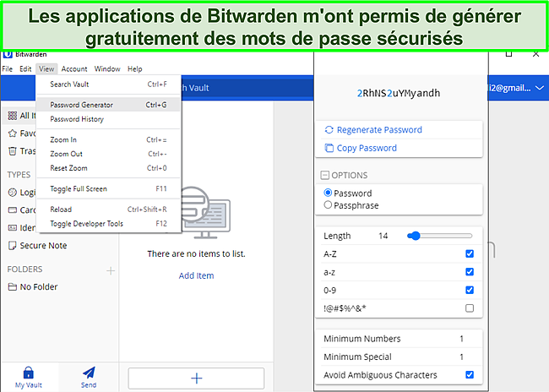Click the All Items grid icon
The image size is (549, 392).
coord(13,115)
